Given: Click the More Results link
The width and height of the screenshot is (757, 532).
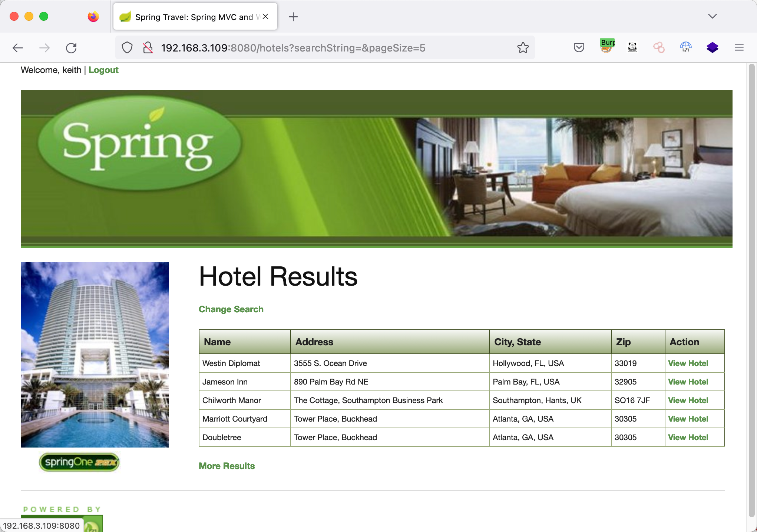Looking at the screenshot, I should (x=227, y=466).
